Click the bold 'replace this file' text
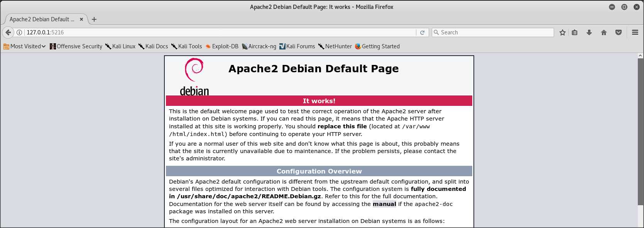 point(342,126)
